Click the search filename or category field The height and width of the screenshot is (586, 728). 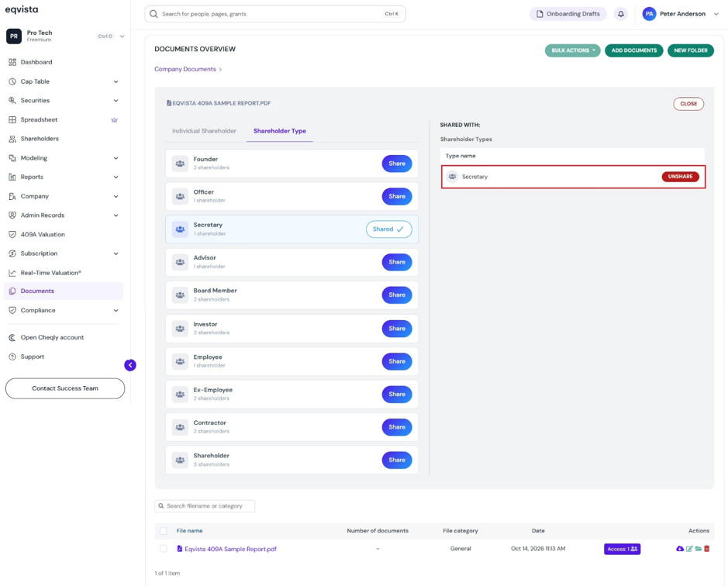pos(205,505)
